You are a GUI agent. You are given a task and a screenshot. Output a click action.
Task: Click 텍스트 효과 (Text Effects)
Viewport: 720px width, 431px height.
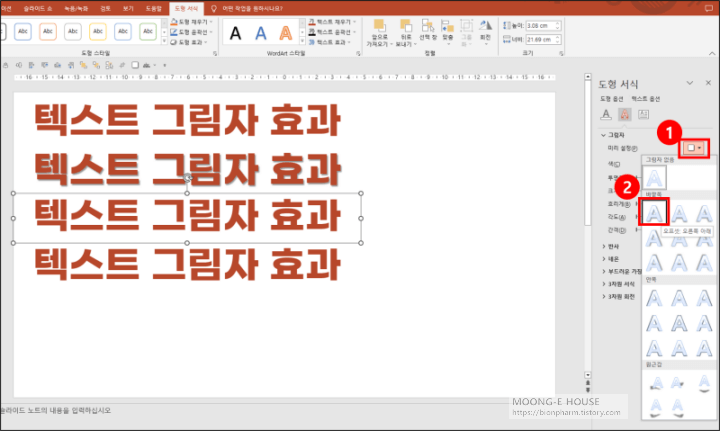coord(329,42)
